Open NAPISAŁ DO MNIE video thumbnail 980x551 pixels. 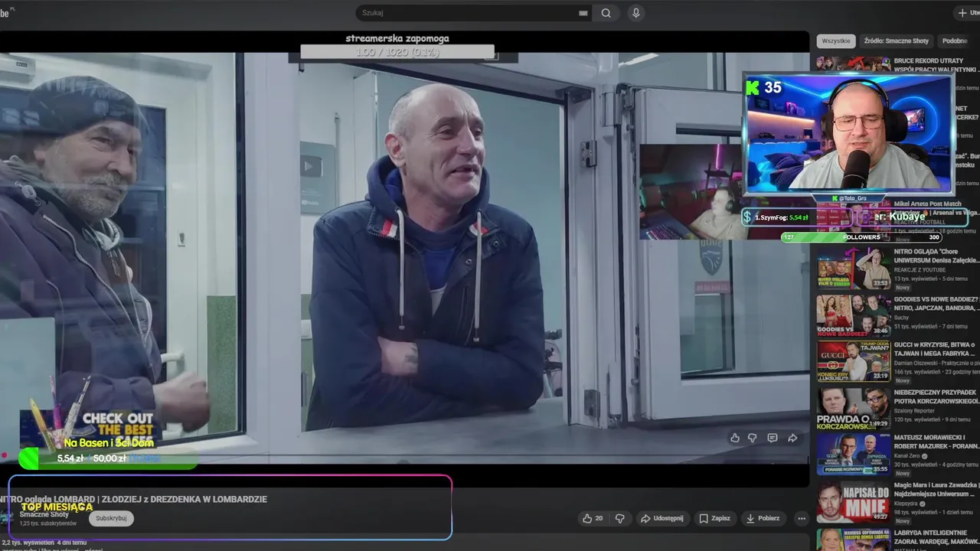point(853,502)
